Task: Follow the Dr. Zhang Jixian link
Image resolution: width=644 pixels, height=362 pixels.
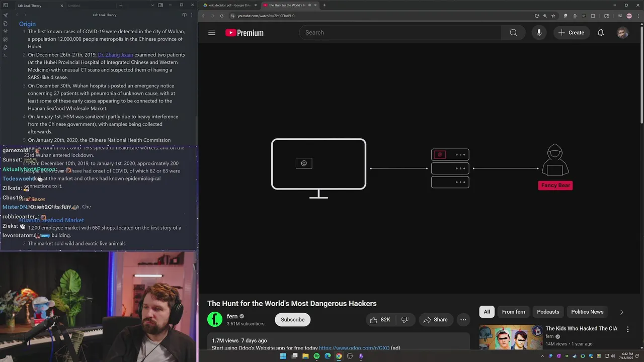Action: tap(116, 55)
